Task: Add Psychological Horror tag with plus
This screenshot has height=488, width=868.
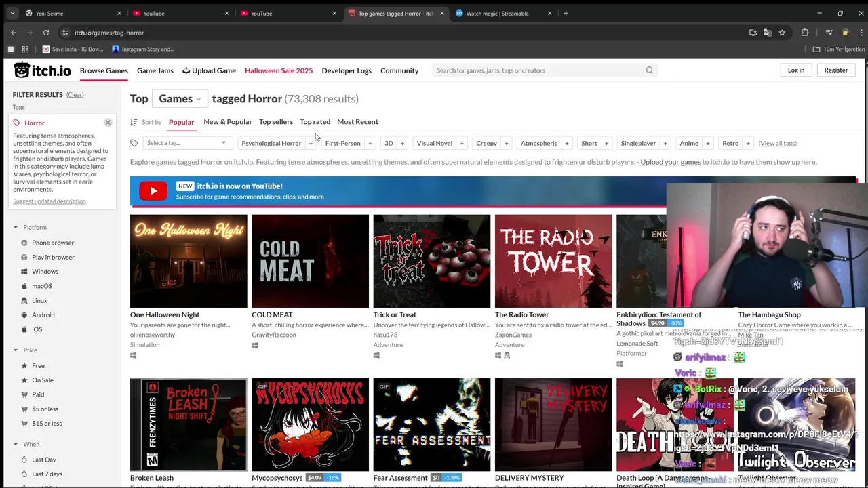Action: (x=311, y=144)
